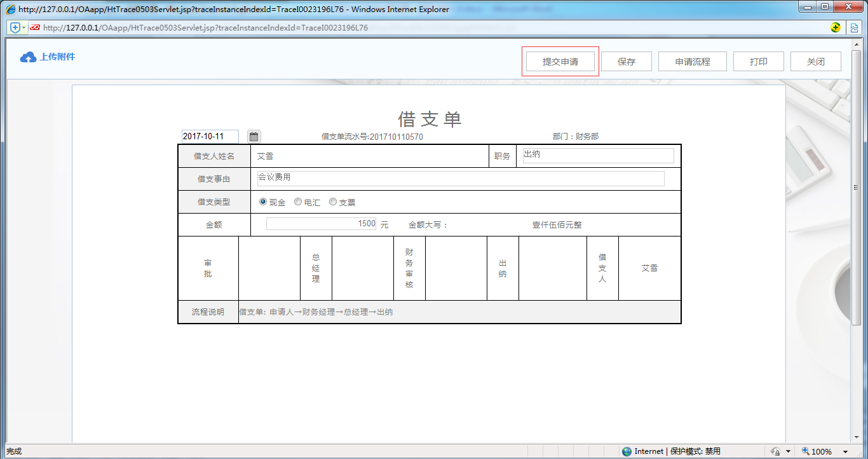Click the 打印 button

tap(758, 61)
